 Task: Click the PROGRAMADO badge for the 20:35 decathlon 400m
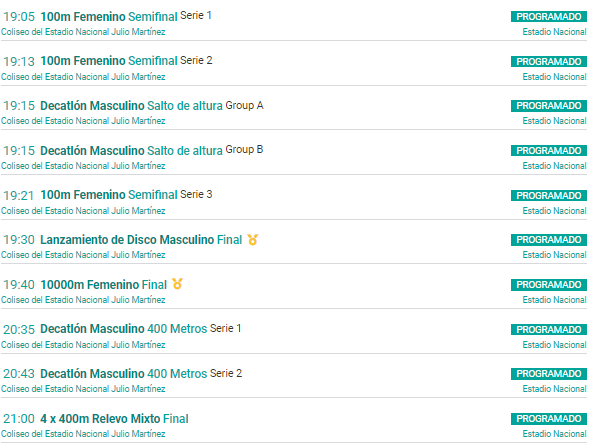click(549, 330)
